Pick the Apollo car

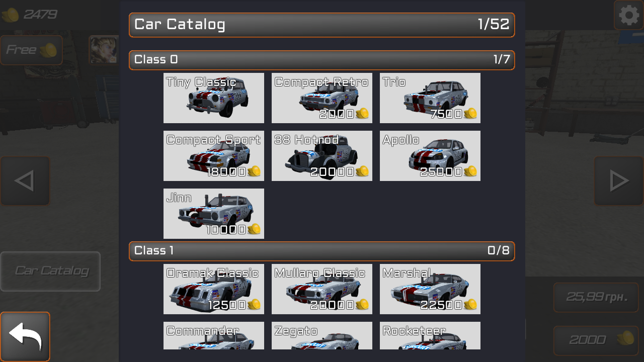click(430, 156)
